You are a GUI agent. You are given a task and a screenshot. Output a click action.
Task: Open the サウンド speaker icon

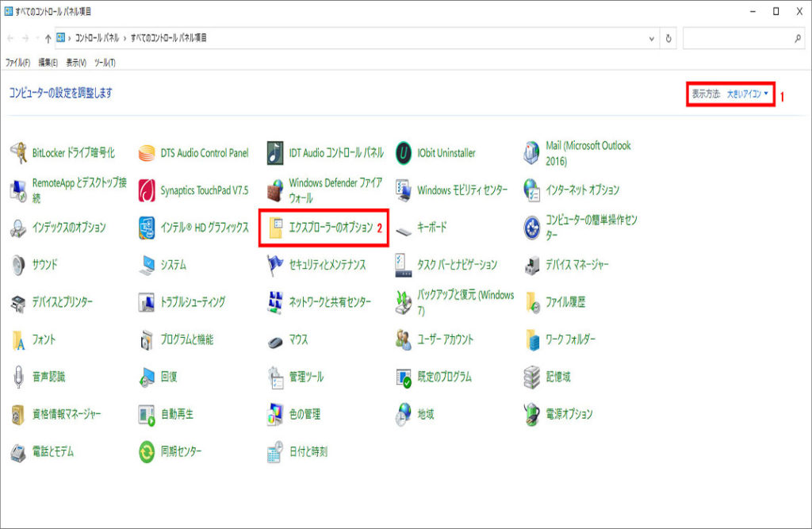[19, 265]
